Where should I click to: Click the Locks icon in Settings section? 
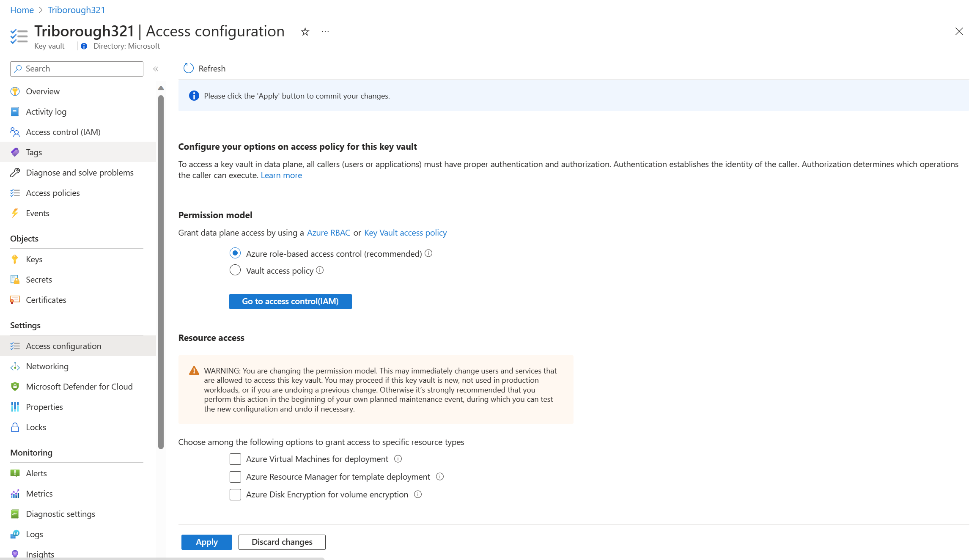(15, 426)
